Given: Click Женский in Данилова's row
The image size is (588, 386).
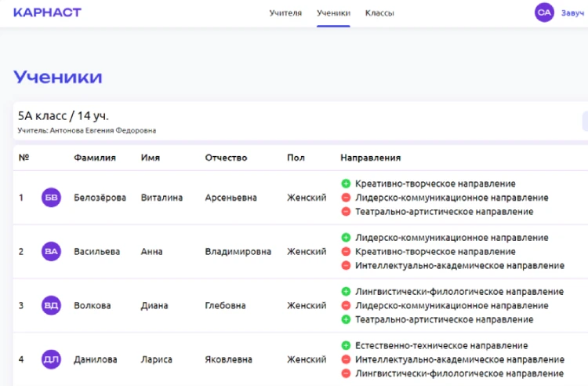Looking at the screenshot, I should [x=307, y=359].
